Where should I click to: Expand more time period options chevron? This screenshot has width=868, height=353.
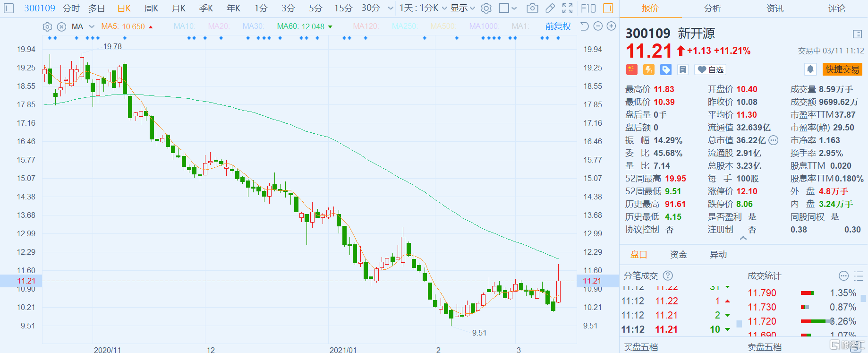tap(390, 8)
